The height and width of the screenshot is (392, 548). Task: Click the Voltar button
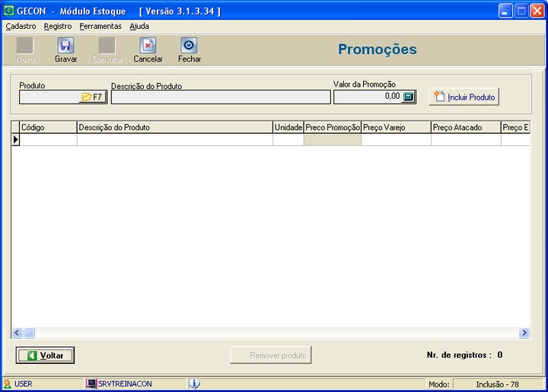click(45, 355)
